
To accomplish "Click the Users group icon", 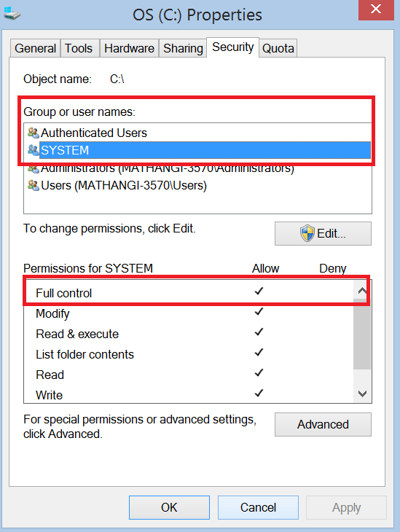I will tap(34, 185).
